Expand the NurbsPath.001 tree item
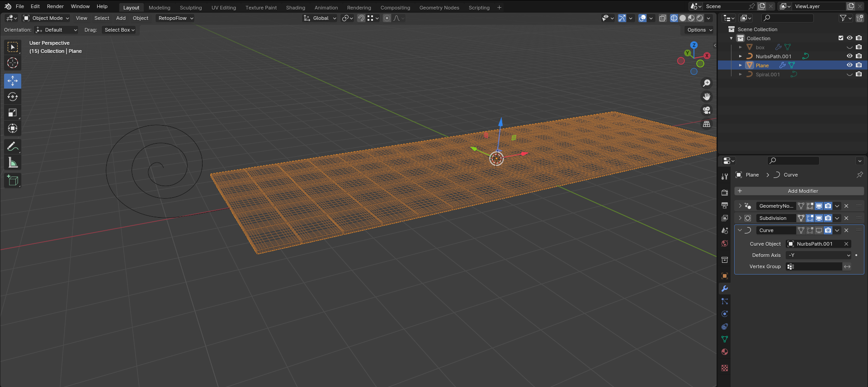 click(x=741, y=56)
